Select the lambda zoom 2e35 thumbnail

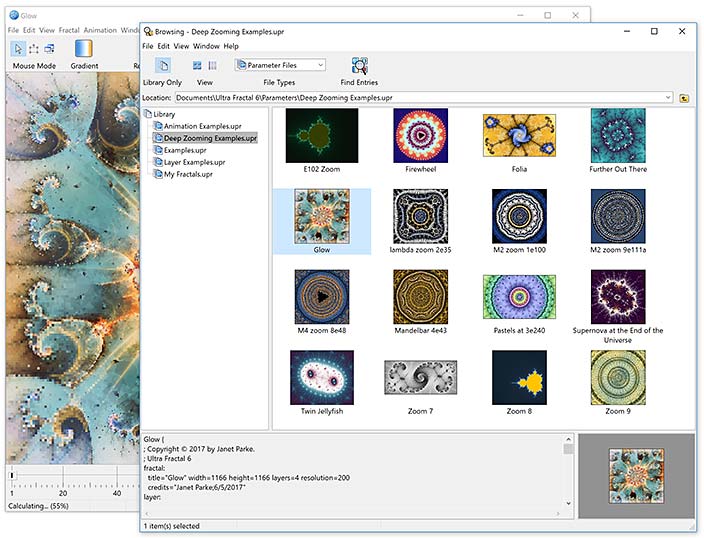click(x=421, y=216)
